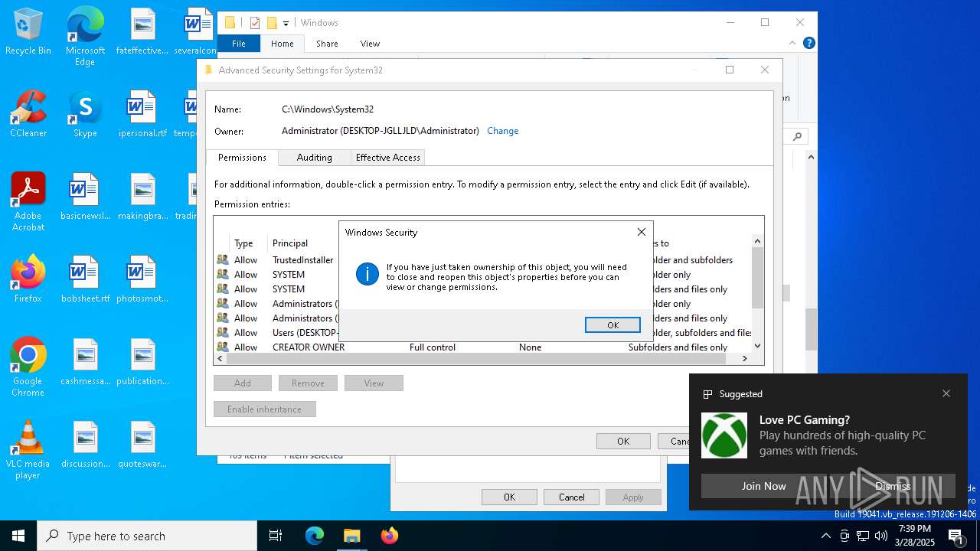Open Microsoft Edge desktop shortcut
This screenshot has height=551, width=980.
[85, 37]
